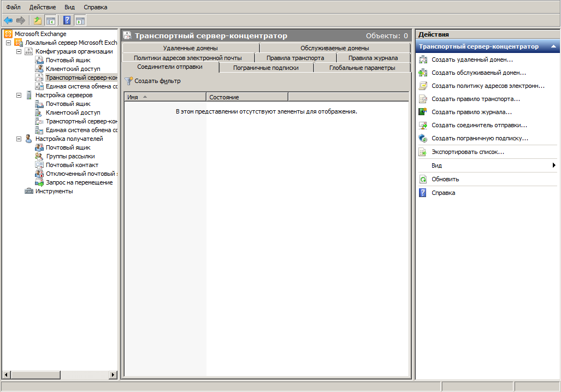Click the Microsoft Exchange root icon

pos(8,34)
